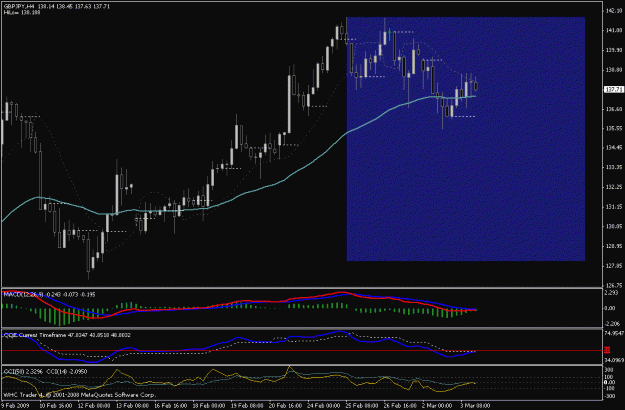Click the QQE scale value 74.9547
This screenshot has height=410, width=625.
coord(614,333)
